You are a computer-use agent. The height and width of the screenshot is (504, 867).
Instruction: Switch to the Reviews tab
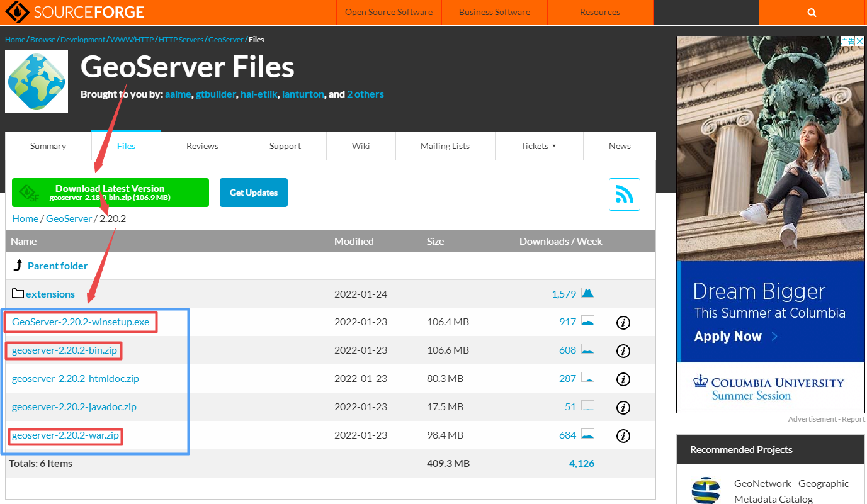201,145
